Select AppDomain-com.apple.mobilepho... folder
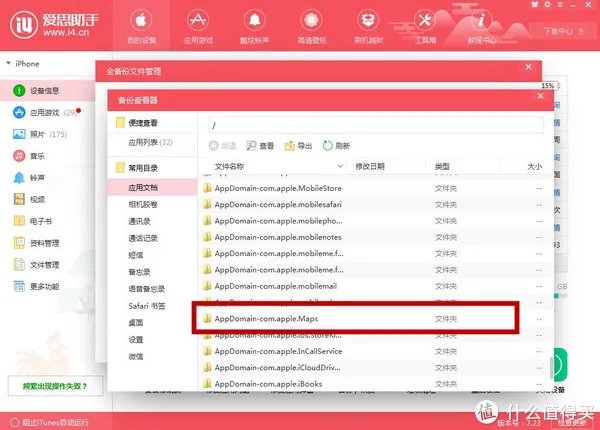Viewport: 600px width, 430px height. coord(376,221)
